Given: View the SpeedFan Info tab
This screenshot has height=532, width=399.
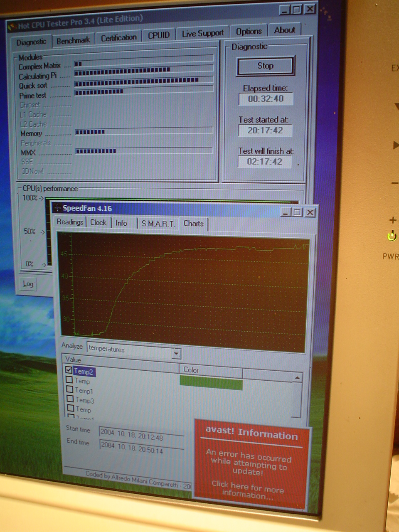Looking at the screenshot, I should pos(121,223).
